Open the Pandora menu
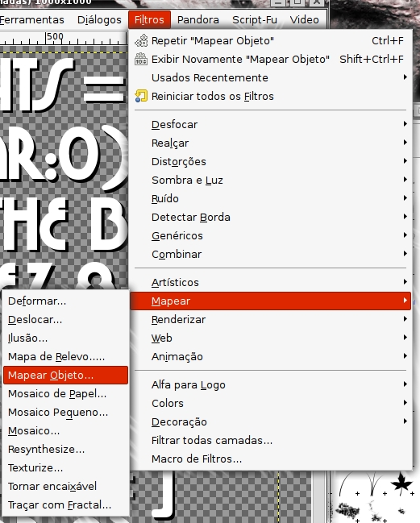Viewport: 420px width, 523px height. pos(198,19)
